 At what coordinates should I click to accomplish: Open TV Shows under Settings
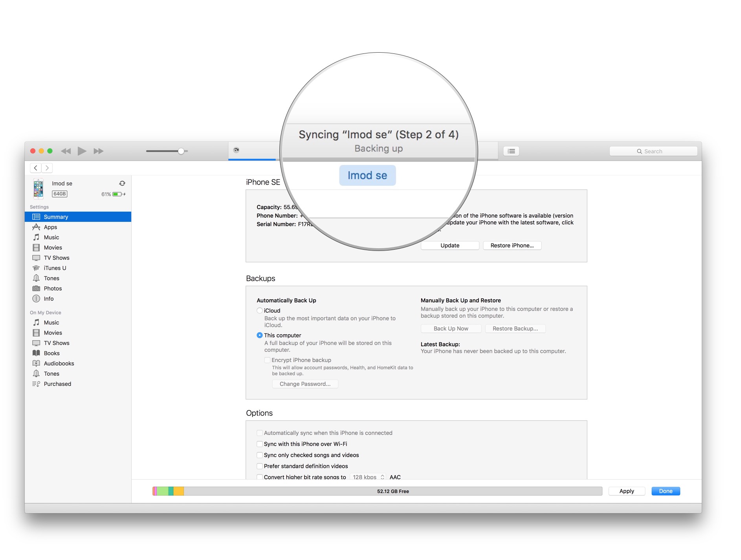tap(78, 258)
